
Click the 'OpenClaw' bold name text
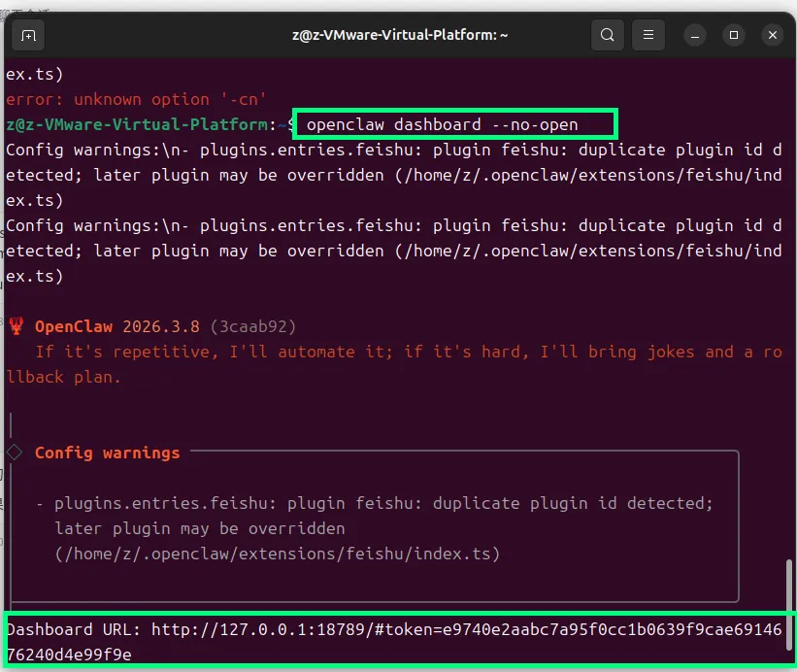74,326
